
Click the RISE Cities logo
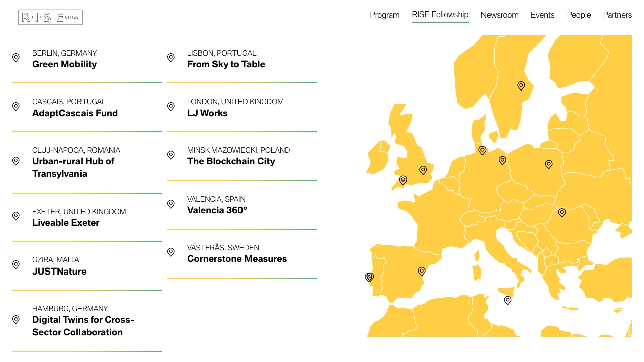(x=50, y=17)
